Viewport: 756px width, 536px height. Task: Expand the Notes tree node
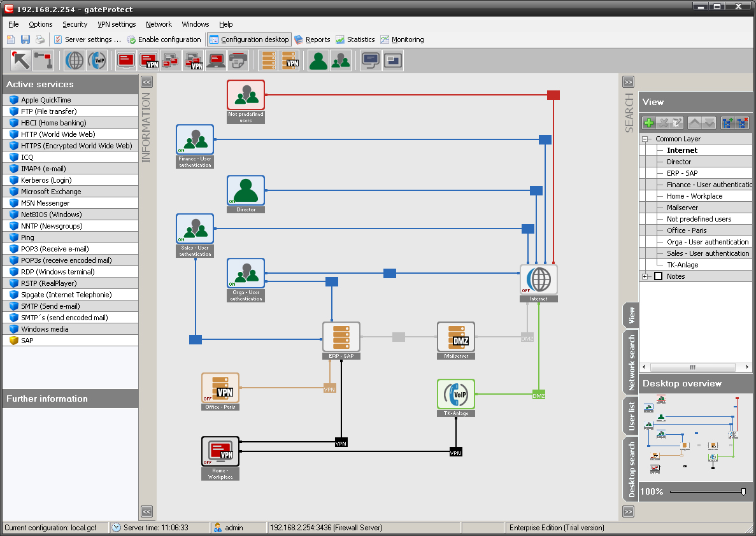(645, 276)
